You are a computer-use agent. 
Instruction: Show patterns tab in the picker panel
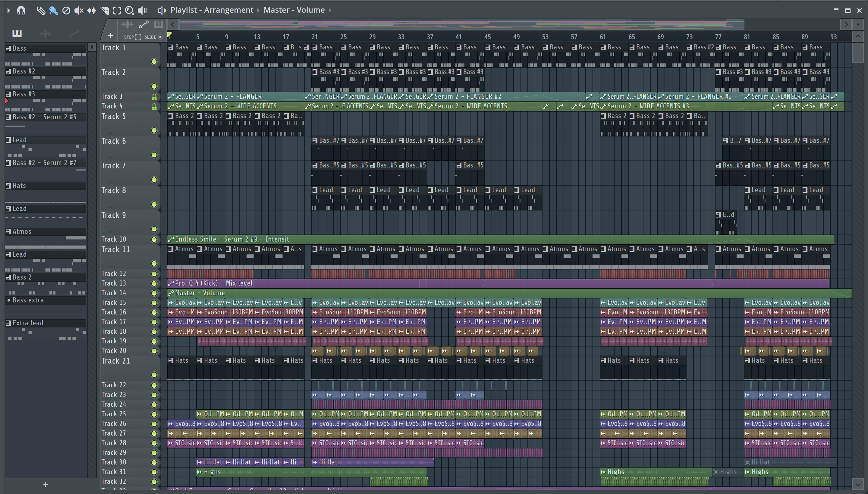point(17,33)
